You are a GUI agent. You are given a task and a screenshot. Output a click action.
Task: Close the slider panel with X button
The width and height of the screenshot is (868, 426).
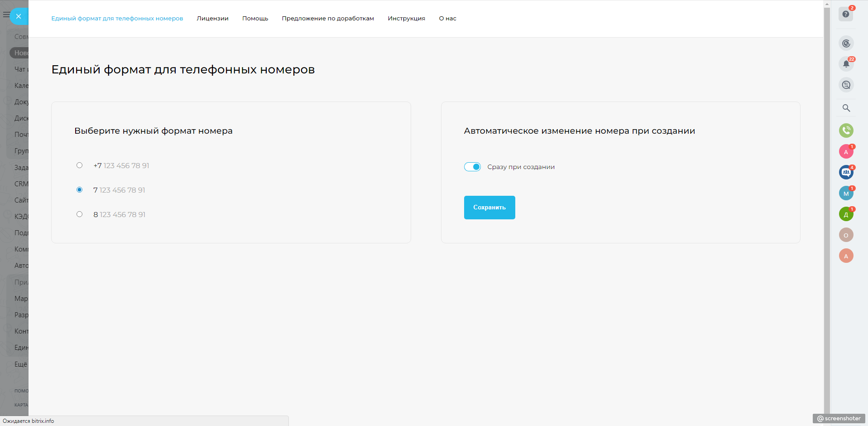coord(19,16)
